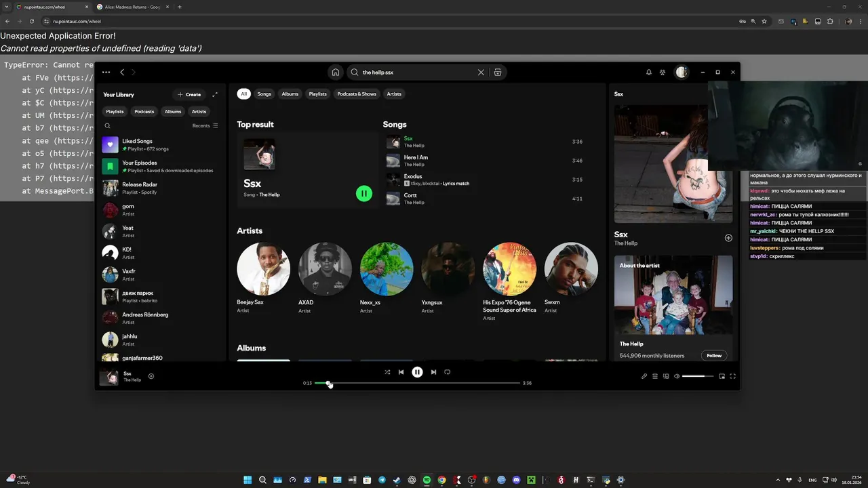Open the lyrics microphone icon

[x=644, y=376]
